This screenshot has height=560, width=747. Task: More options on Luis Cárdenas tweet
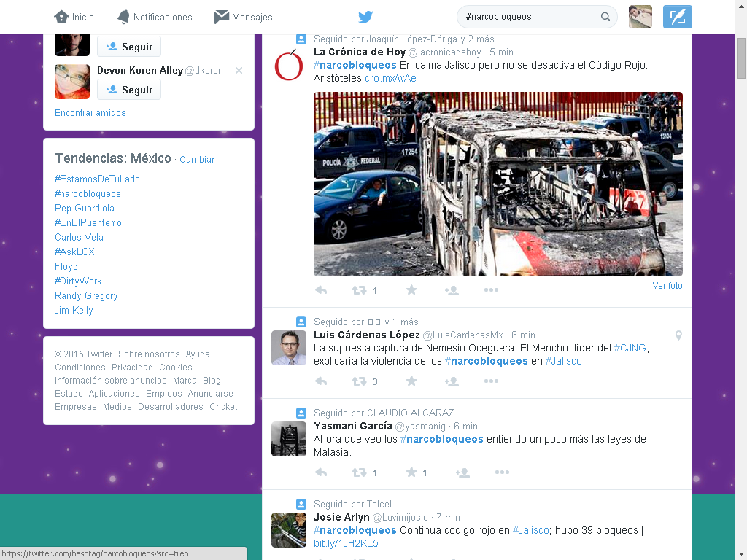tap(491, 381)
